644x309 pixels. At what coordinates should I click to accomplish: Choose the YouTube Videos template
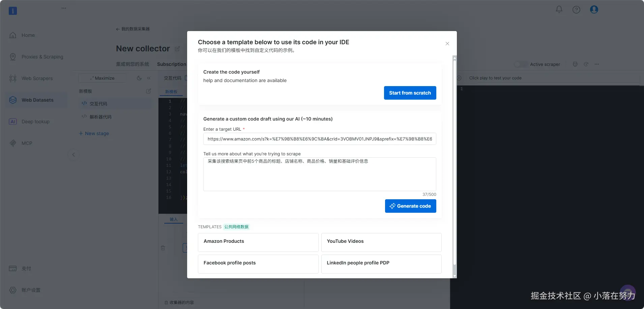(x=381, y=242)
